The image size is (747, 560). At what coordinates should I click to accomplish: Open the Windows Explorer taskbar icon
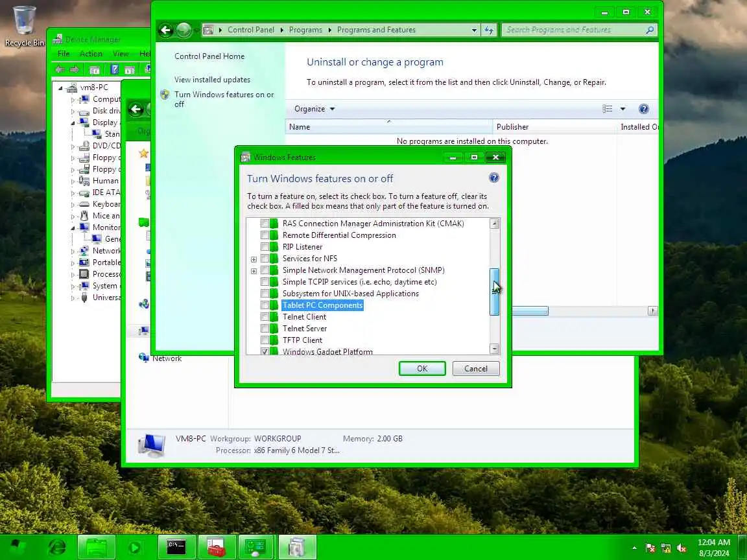coord(96,546)
